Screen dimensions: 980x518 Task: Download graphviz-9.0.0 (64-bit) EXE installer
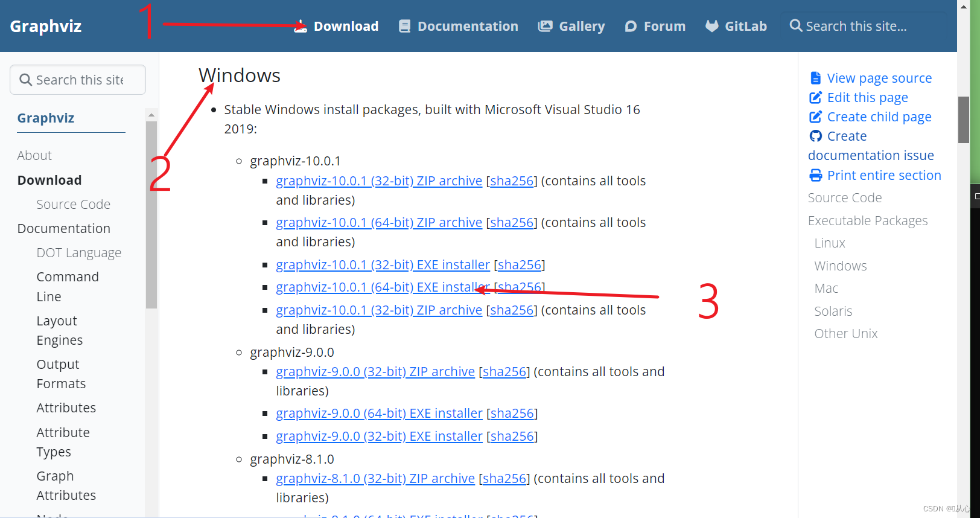(x=379, y=414)
